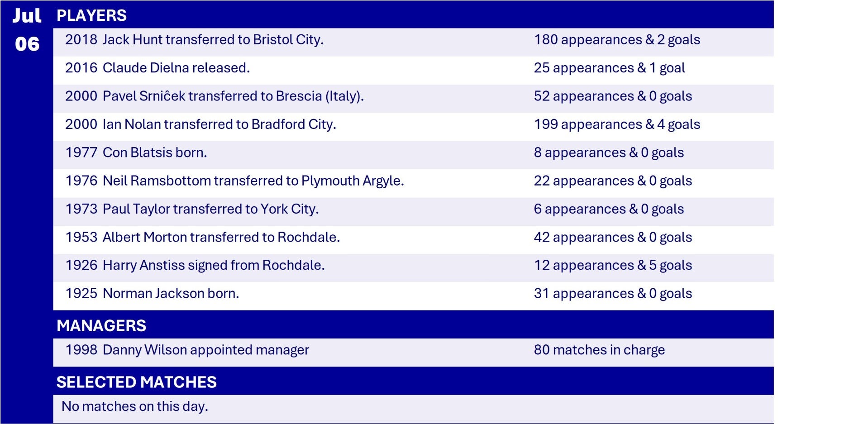Click "12 appearances & 5 goals" stat

(613, 266)
